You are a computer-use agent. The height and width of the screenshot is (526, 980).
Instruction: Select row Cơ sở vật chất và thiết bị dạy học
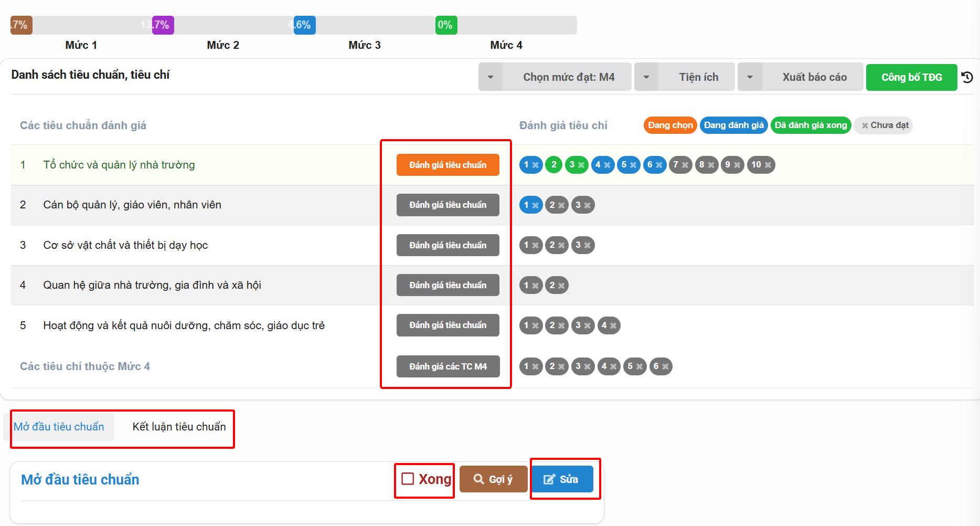[125, 245]
